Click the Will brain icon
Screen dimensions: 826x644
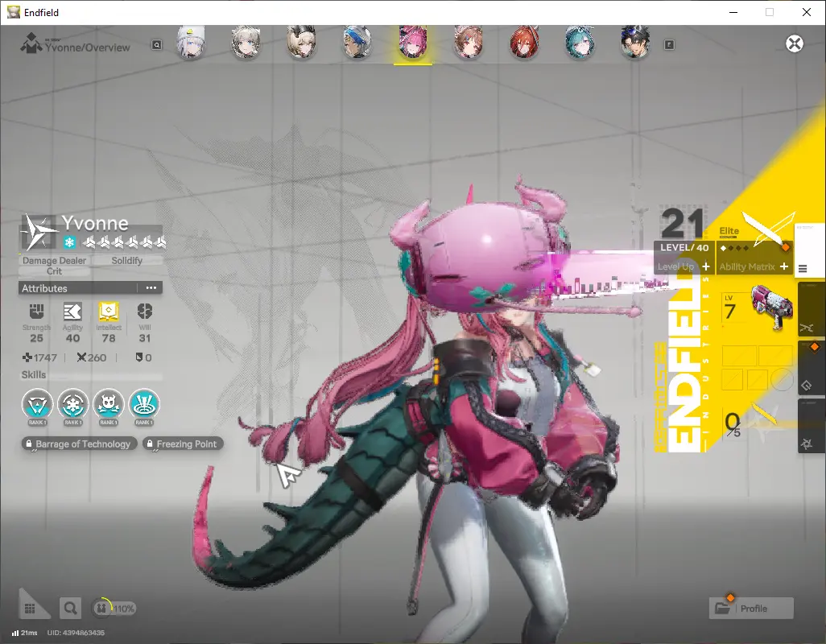(145, 312)
